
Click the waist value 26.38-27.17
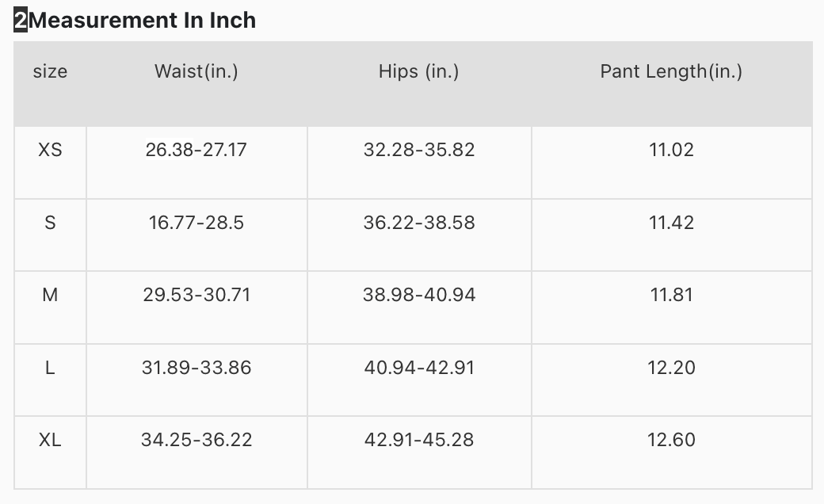coord(196,149)
